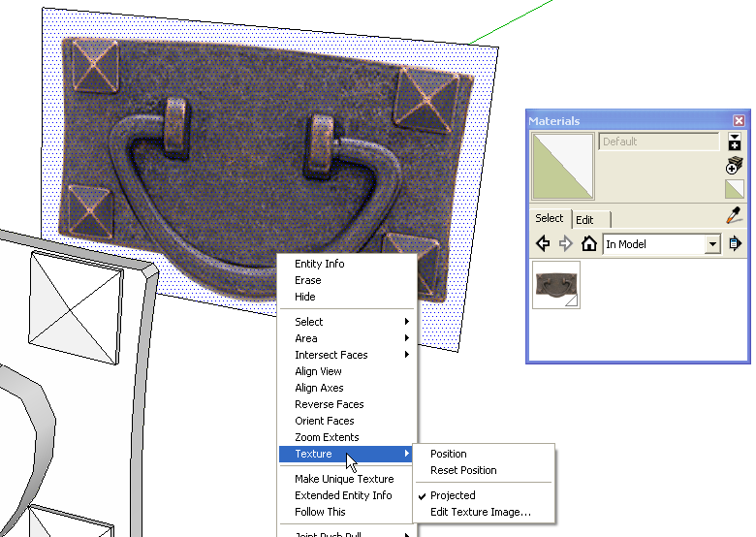Click the display secondary selection pane icon
Image resolution: width=756 pixels, height=537 pixels.
click(735, 142)
